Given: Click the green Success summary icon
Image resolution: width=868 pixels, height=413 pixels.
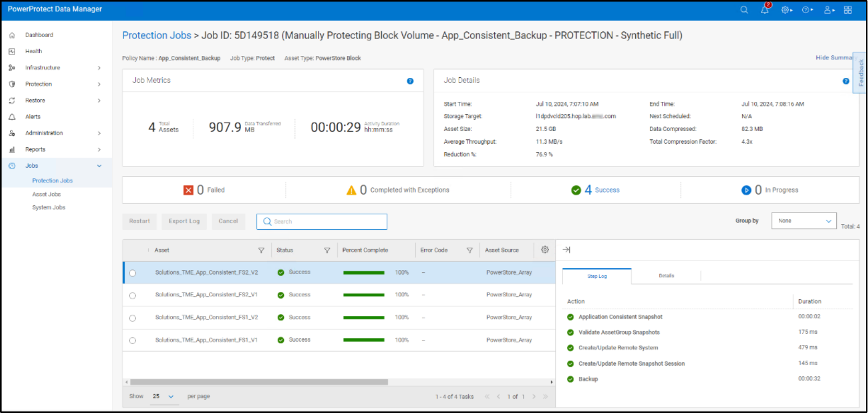Looking at the screenshot, I should point(576,190).
